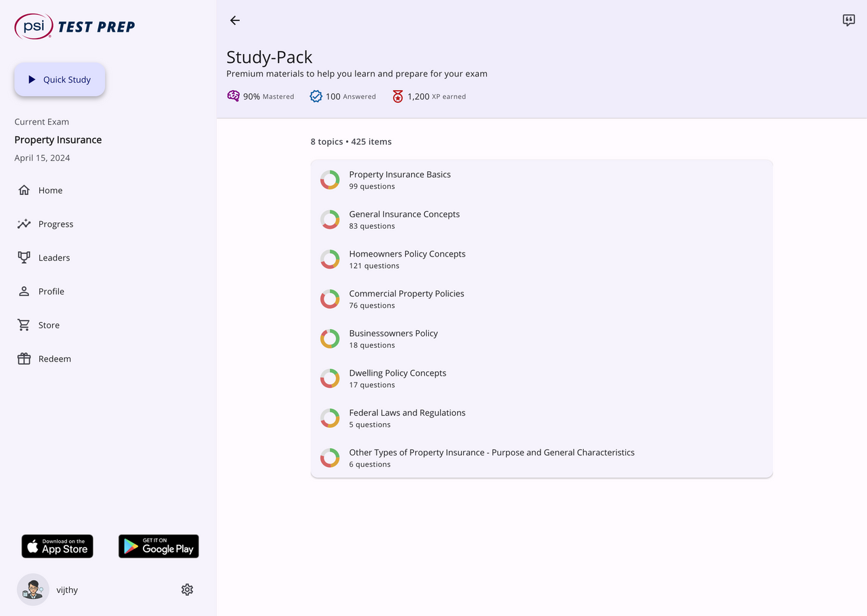Open the feedback chat icon
Image resolution: width=867 pixels, height=616 pixels.
point(849,20)
